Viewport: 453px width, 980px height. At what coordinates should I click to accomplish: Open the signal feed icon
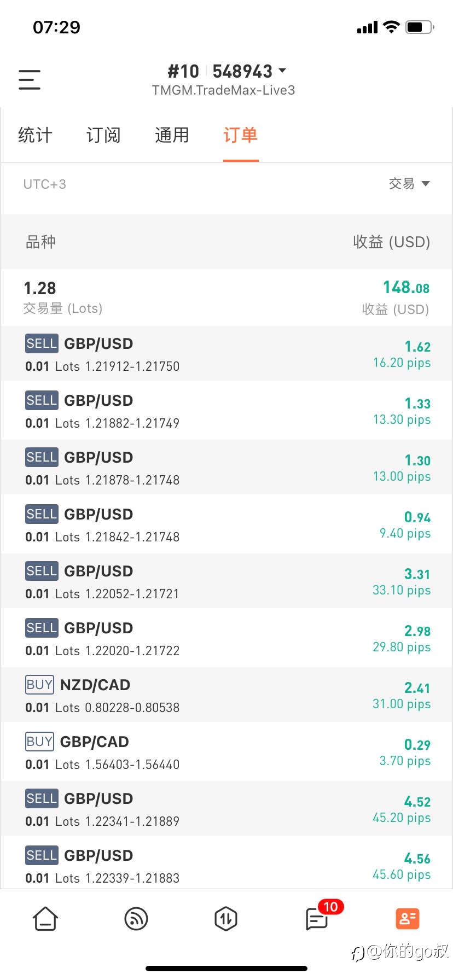136,919
